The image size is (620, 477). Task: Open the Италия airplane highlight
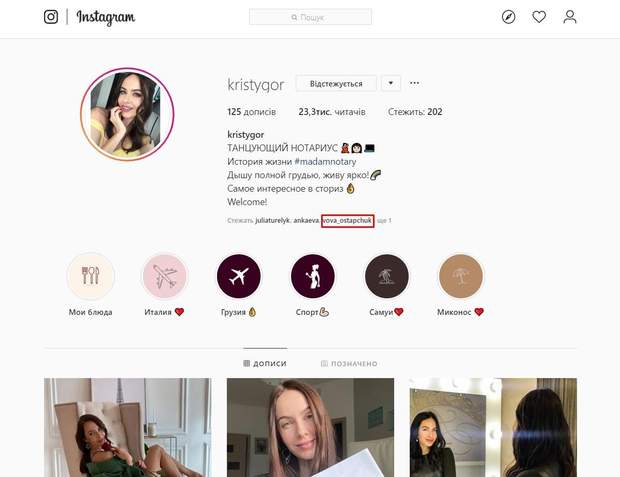tap(164, 276)
